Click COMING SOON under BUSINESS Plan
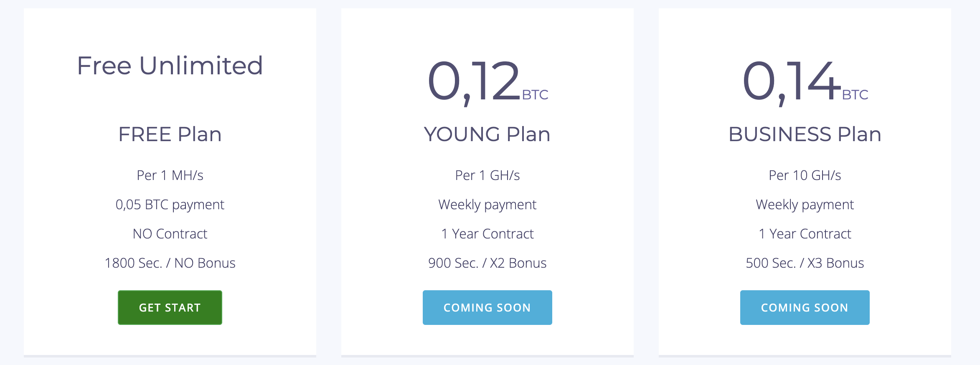This screenshot has width=980, height=365. click(x=805, y=307)
